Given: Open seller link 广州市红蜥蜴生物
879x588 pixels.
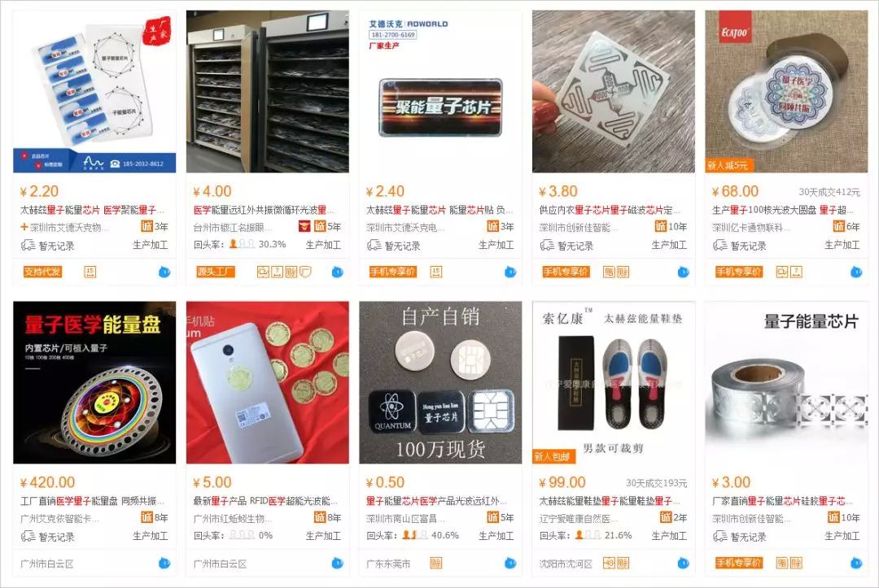Looking at the screenshot, I should (x=230, y=519).
